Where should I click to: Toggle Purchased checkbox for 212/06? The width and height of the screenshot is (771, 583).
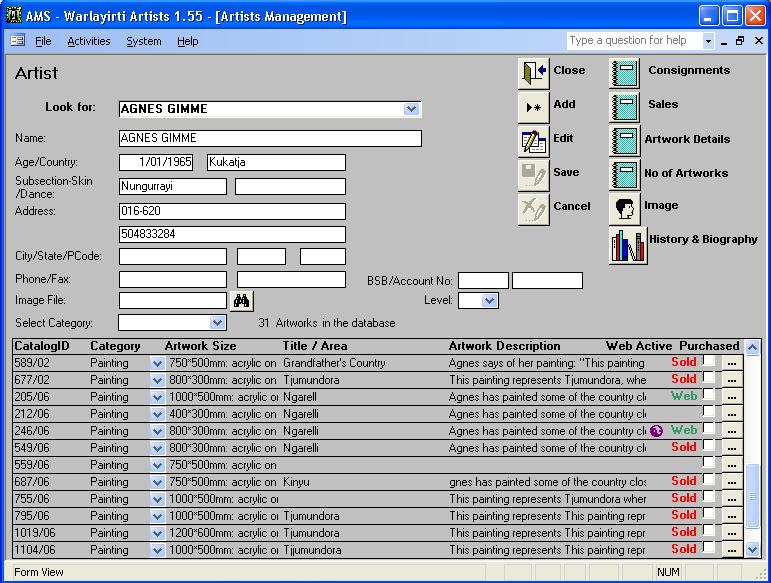(x=709, y=411)
